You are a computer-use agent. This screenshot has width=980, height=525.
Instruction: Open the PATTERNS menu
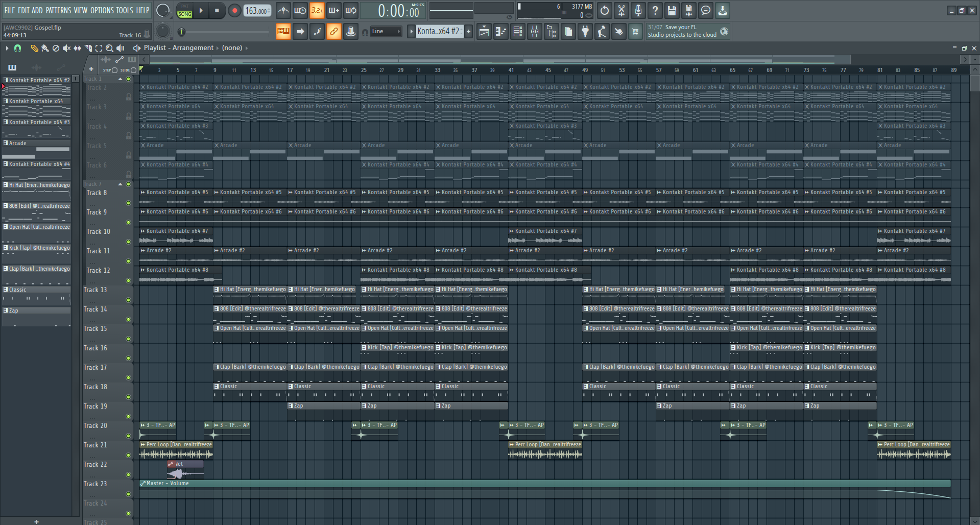(58, 10)
